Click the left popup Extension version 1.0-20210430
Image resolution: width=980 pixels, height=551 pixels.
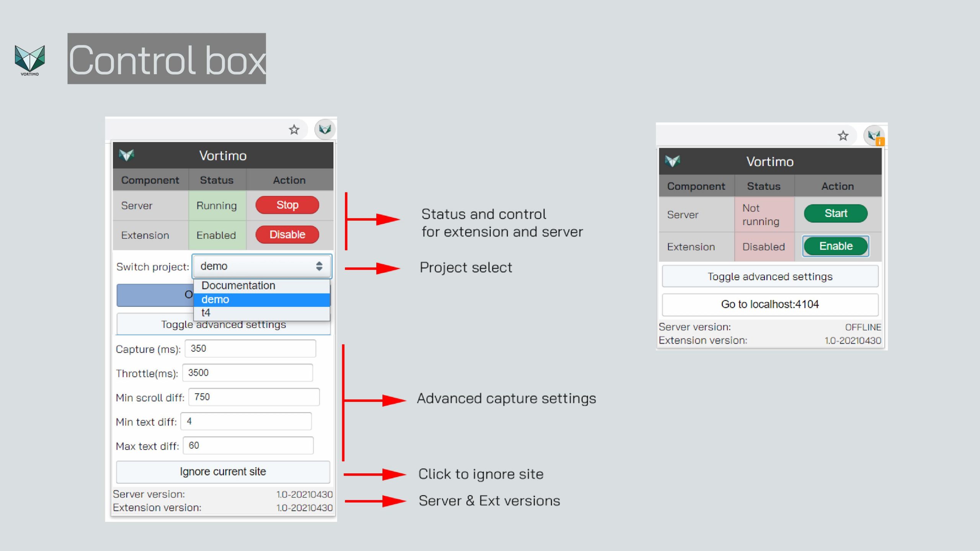pos(304,508)
